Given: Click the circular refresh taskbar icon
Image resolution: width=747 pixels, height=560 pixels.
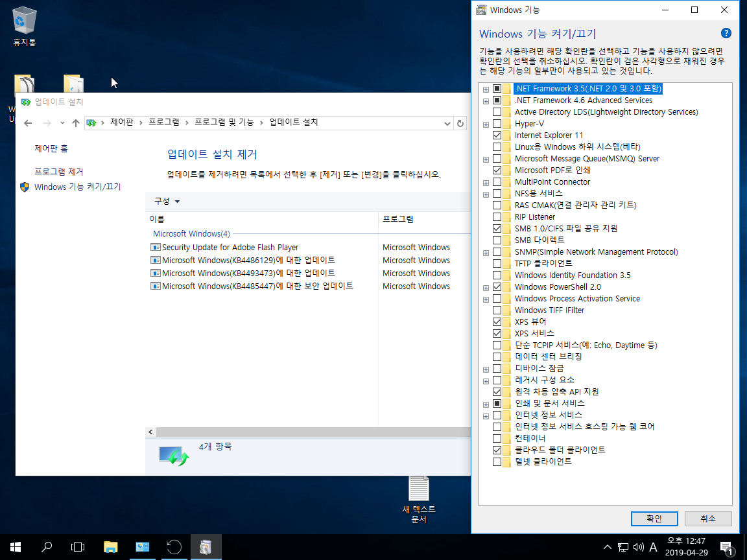Looking at the screenshot, I should tap(174, 546).
